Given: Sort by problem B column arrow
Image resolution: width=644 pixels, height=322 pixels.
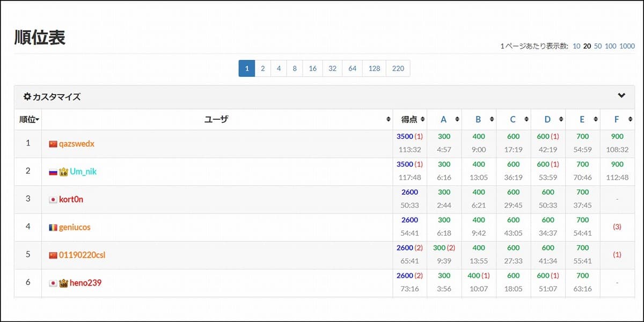Looking at the screenshot, I should (x=492, y=120).
